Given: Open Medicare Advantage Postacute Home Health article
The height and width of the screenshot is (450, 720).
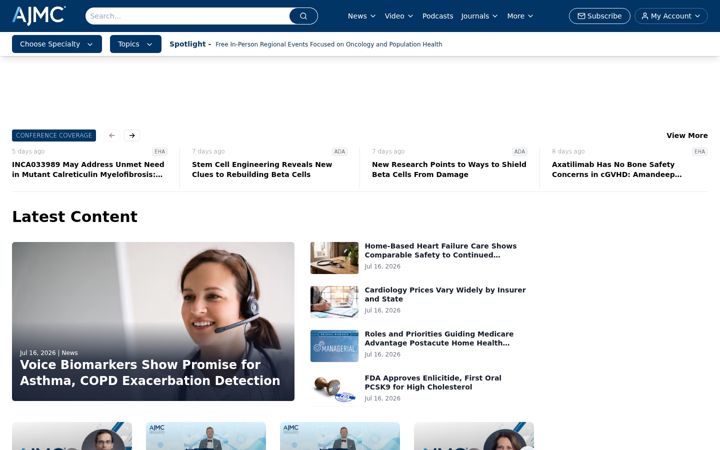Looking at the screenshot, I should pos(439,338).
